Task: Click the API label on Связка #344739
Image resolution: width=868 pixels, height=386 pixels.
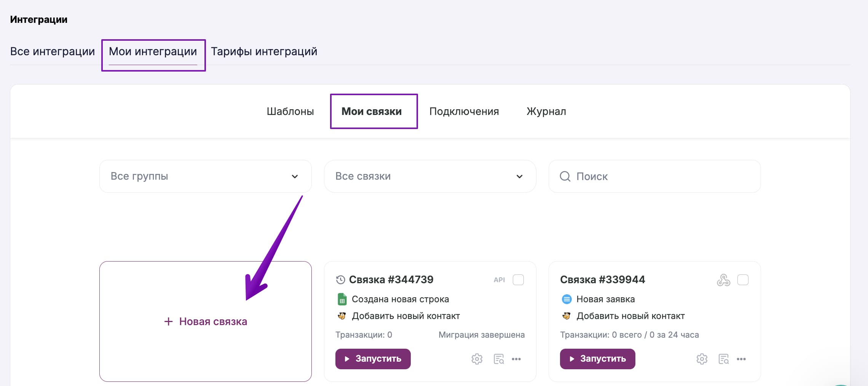Action: 499,280
